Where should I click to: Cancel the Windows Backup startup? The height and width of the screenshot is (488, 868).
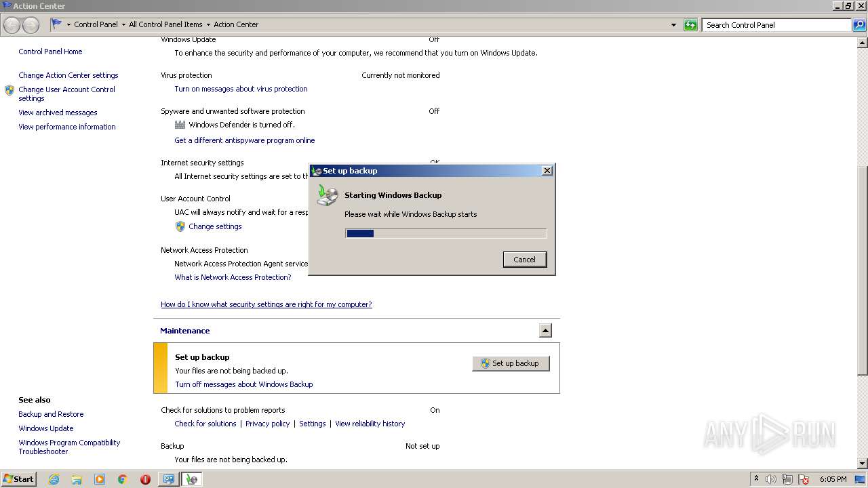coord(524,260)
